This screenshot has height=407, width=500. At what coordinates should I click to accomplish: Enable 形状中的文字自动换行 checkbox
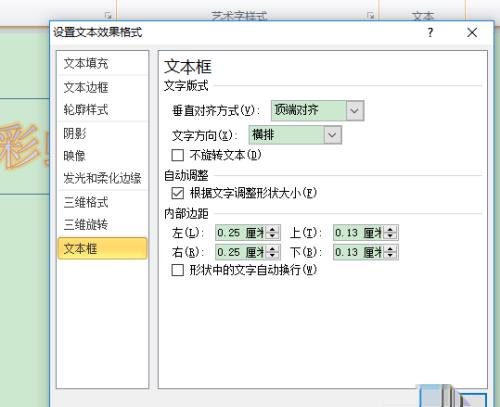coord(177,270)
